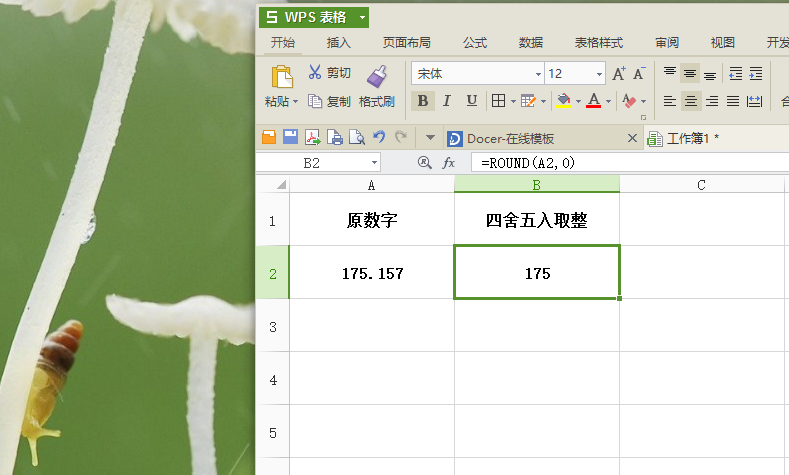The image size is (789, 475).
Task: Open the WPS 表格 application menu arrow
Action: point(362,18)
